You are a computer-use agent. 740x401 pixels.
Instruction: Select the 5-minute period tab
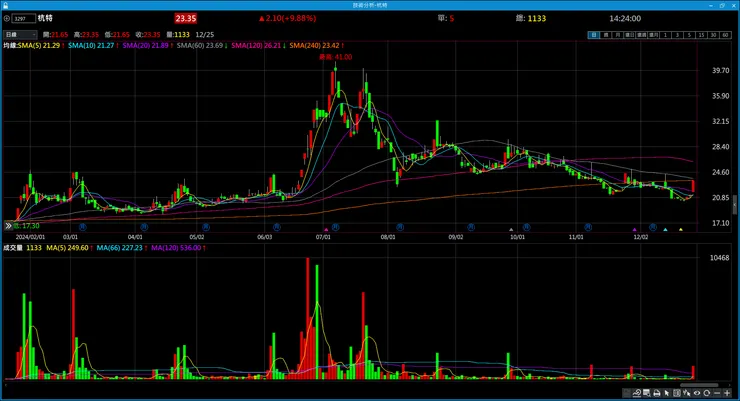click(689, 35)
